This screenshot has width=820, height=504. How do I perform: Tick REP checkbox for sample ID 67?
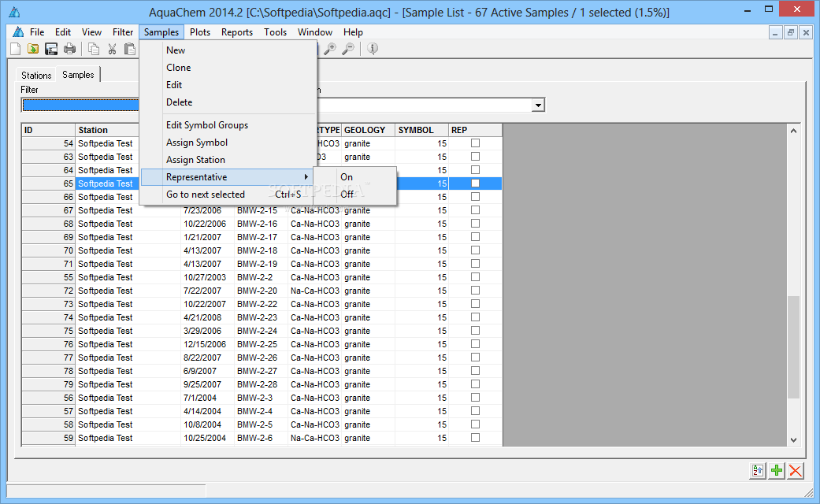click(x=475, y=209)
